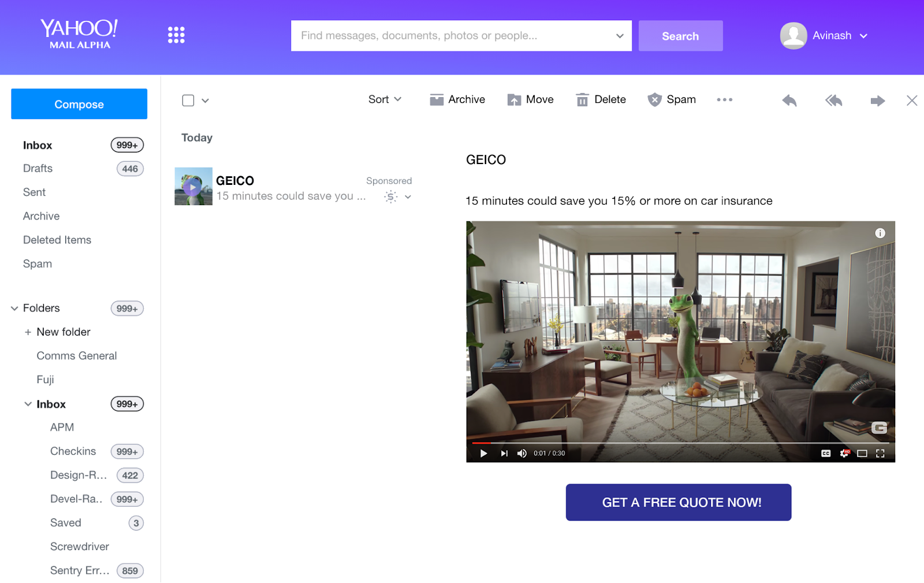This screenshot has height=583, width=924.
Task: Forward the message with arrow icon
Action: pyautogui.click(x=878, y=101)
